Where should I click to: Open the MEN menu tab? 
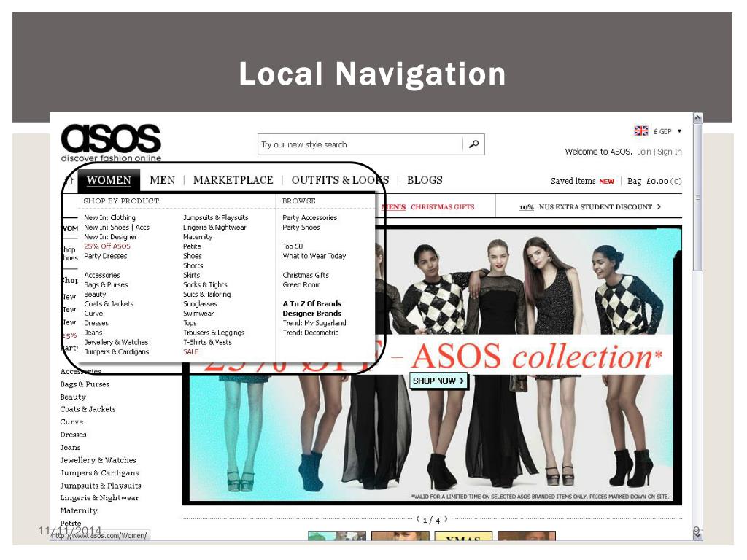pos(163,180)
